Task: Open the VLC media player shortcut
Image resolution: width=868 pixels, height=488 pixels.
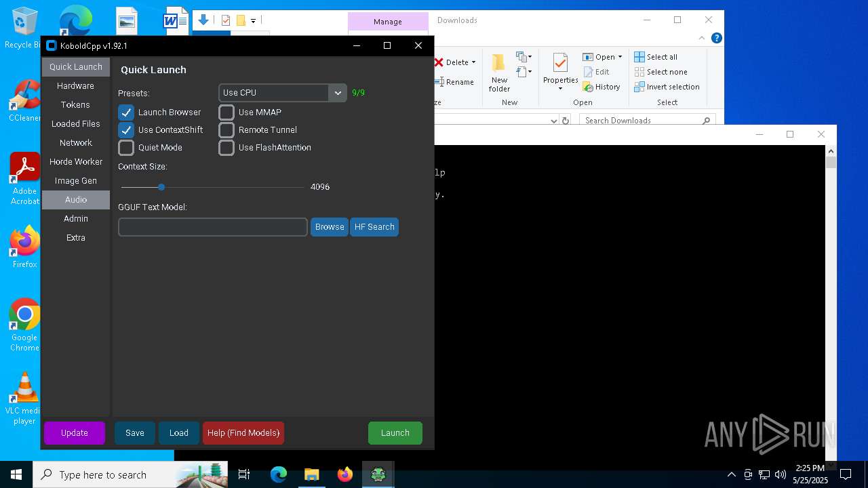Action: coord(24,399)
